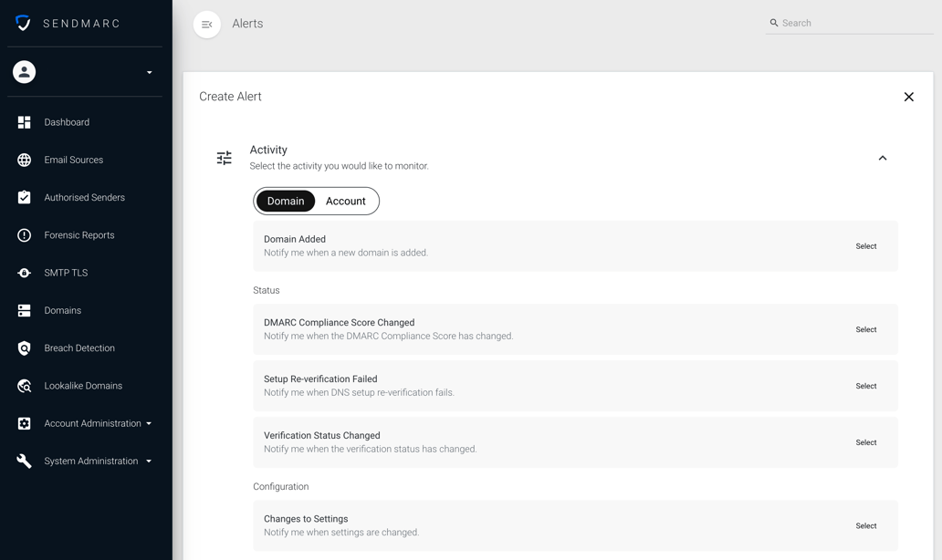Click the search magnifier icon
Image resolution: width=942 pixels, height=560 pixels.
pyautogui.click(x=774, y=23)
